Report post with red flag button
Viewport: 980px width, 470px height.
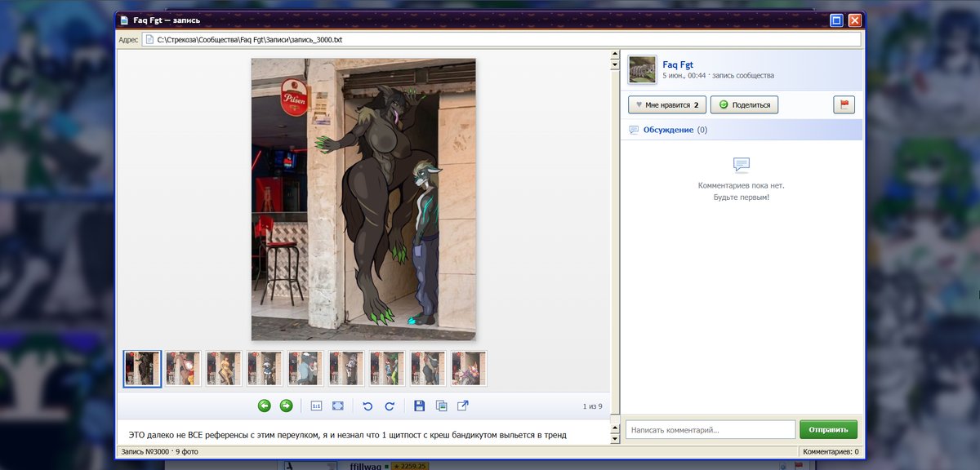[844, 104]
